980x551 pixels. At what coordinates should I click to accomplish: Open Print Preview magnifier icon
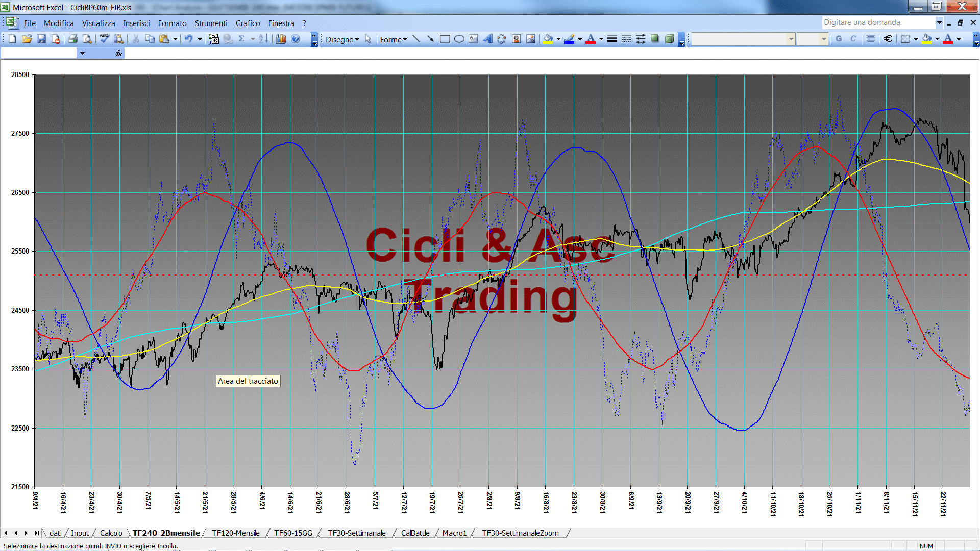coord(87,39)
